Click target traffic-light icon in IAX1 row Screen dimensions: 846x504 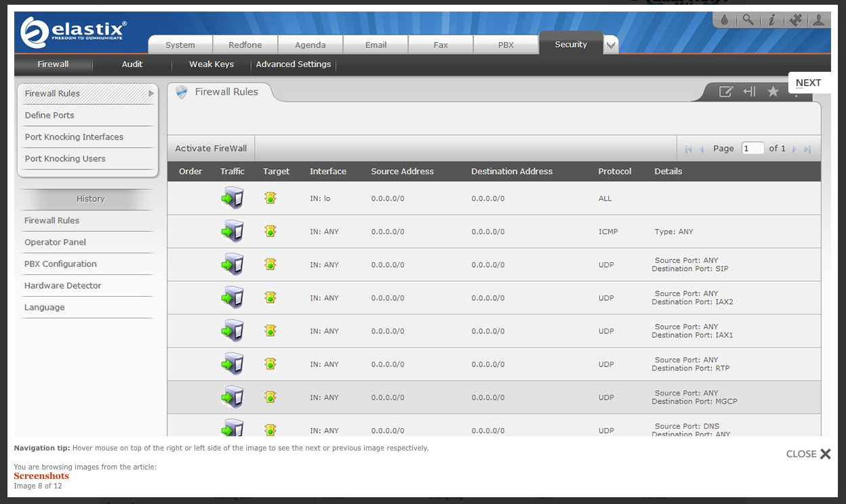point(270,331)
